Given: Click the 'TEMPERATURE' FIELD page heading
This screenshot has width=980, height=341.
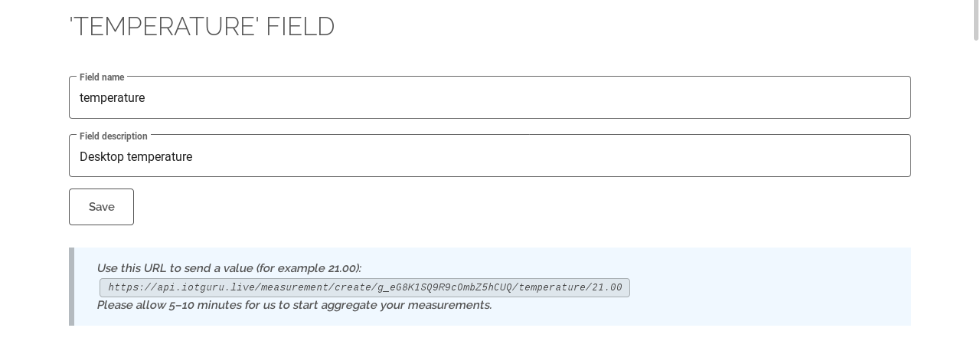Looking at the screenshot, I should (x=202, y=27).
